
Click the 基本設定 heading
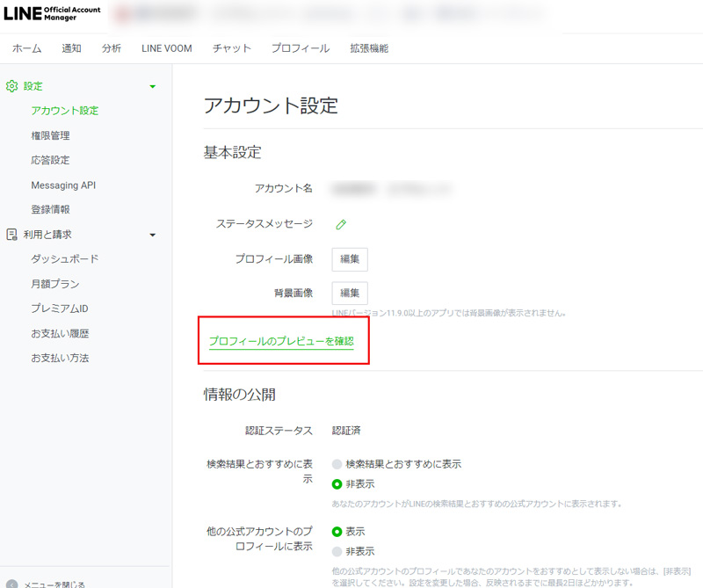[232, 153]
